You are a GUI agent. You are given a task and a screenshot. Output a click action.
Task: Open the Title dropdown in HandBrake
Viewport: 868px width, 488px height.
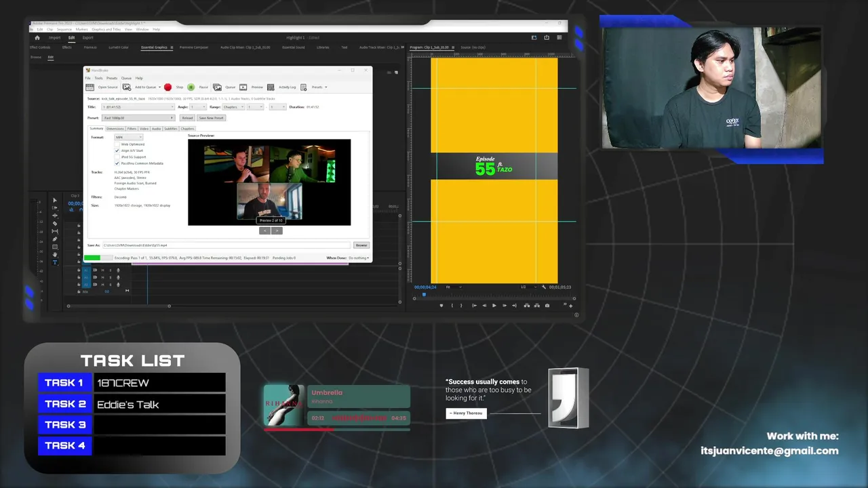[138, 107]
